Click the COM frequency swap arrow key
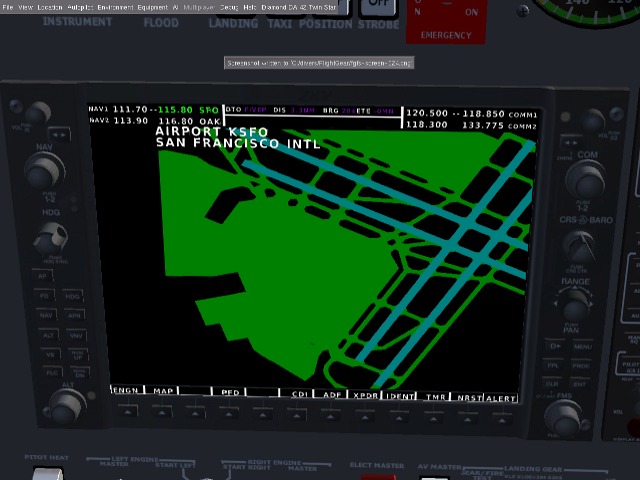 [x=571, y=143]
